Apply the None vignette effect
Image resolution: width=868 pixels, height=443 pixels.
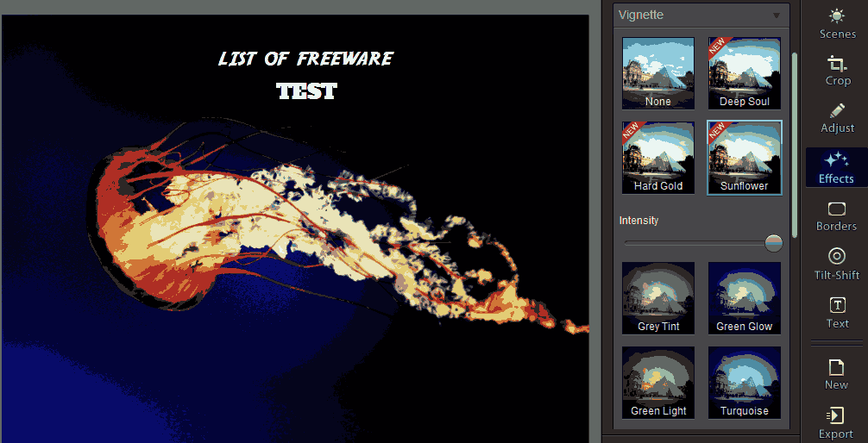tap(658, 73)
